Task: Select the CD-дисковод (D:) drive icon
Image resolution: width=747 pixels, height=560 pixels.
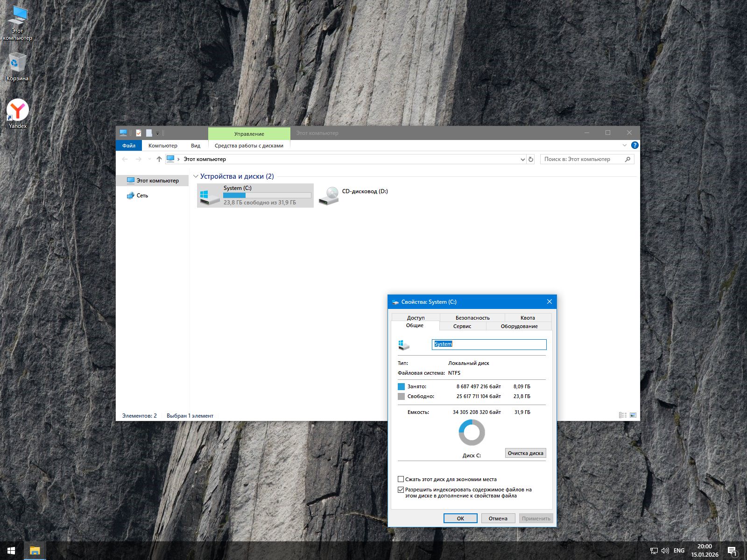Action: tap(329, 196)
